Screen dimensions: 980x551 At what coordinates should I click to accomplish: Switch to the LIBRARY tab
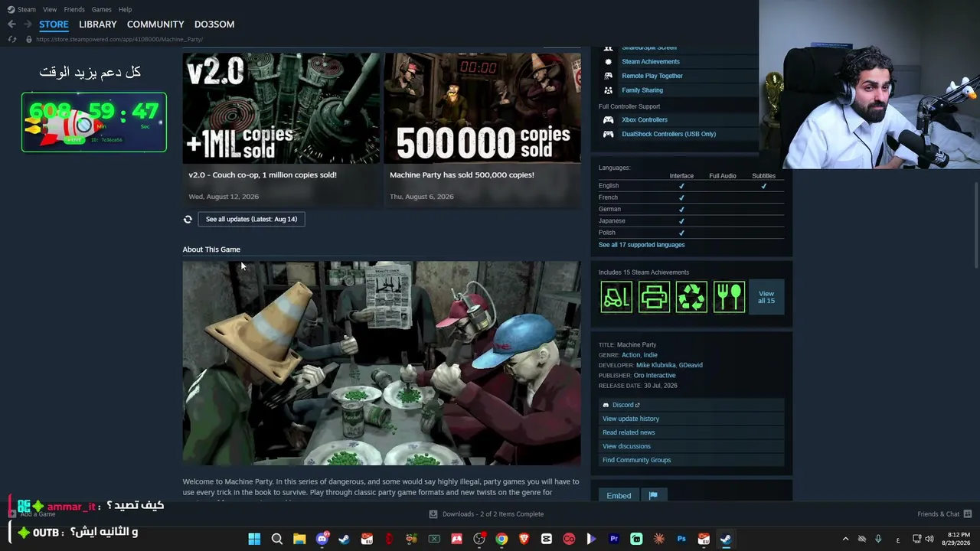pos(98,24)
